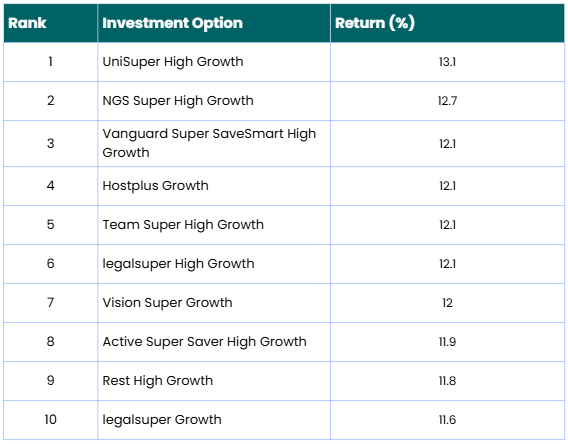Click rank number 10 cell

pyautogui.click(x=50, y=420)
